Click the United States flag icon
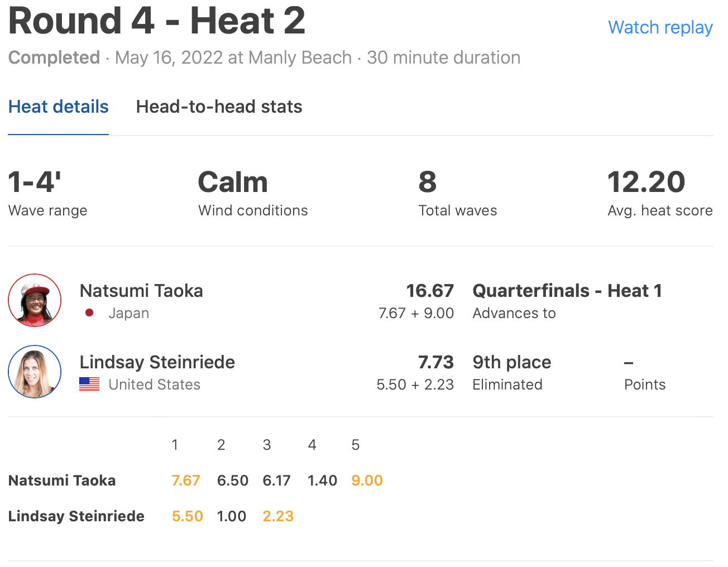The width and height of the screenshot is (728, 567). [x=89, y=385]
